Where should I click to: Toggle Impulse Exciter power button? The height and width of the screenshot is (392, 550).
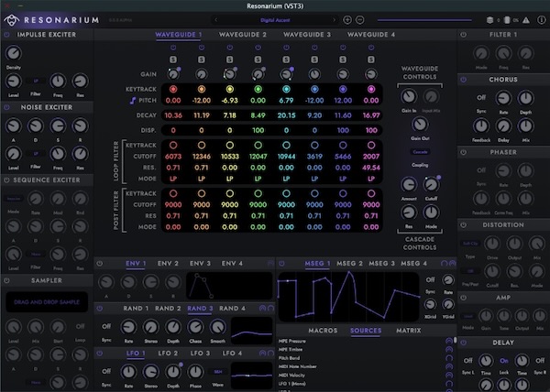6,35
